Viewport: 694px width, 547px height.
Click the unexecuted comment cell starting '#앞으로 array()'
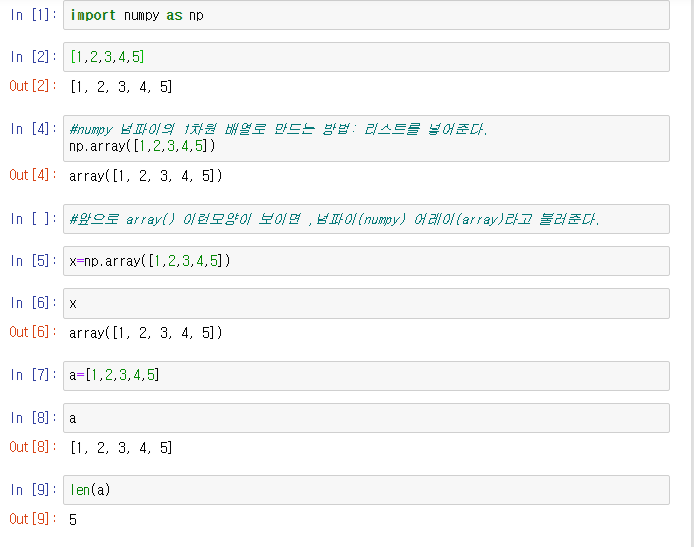point(366,219)
